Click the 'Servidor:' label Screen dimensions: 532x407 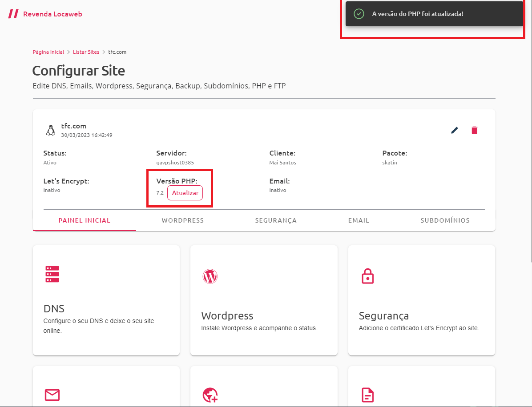coord(171,153)
